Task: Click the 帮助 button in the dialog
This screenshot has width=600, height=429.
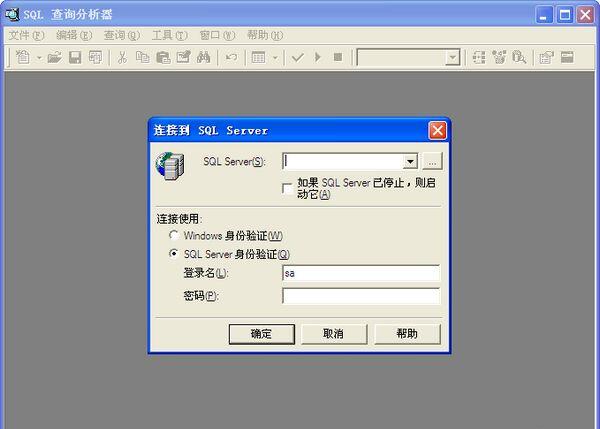Action: (407, 334)
